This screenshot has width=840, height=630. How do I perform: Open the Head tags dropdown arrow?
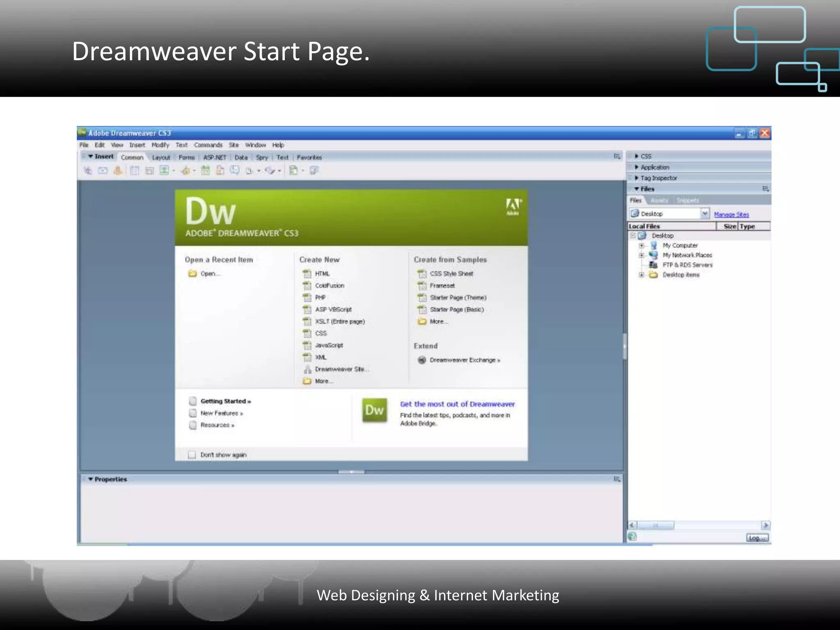(259, 171)
